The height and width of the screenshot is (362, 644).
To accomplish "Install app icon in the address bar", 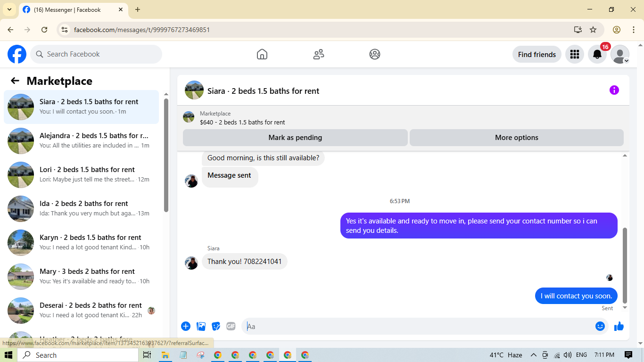I will [578, 30].
